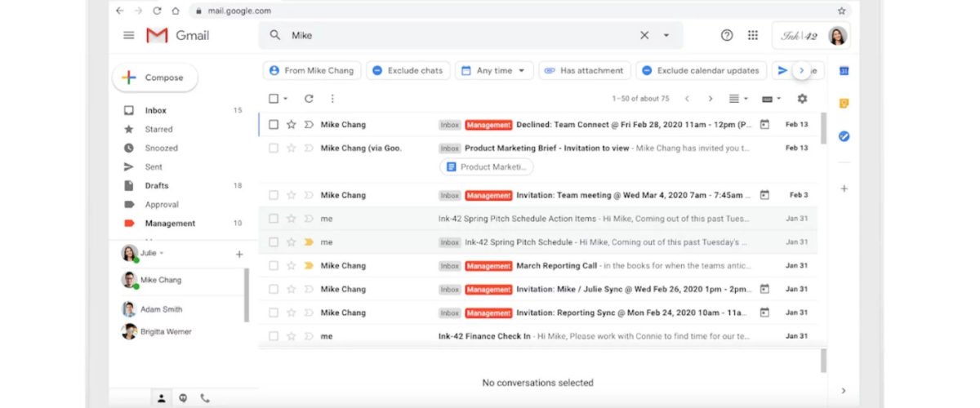Open the Ink-42 Finance Check In email
Image resolution: width=980 pixels, height=408 pixels.
[539, 335]
